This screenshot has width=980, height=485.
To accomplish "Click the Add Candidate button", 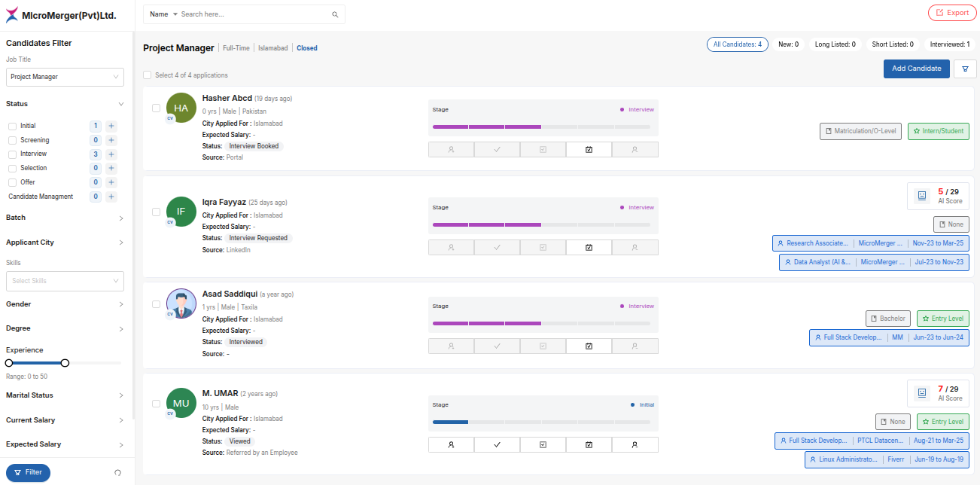I will (916, 69).
